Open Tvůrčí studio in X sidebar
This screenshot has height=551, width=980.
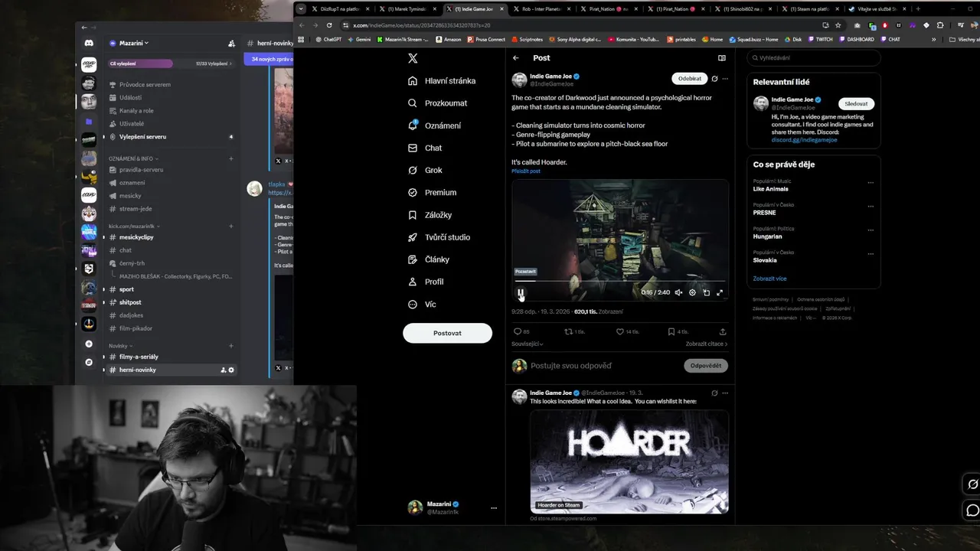(x=439, y=237)
